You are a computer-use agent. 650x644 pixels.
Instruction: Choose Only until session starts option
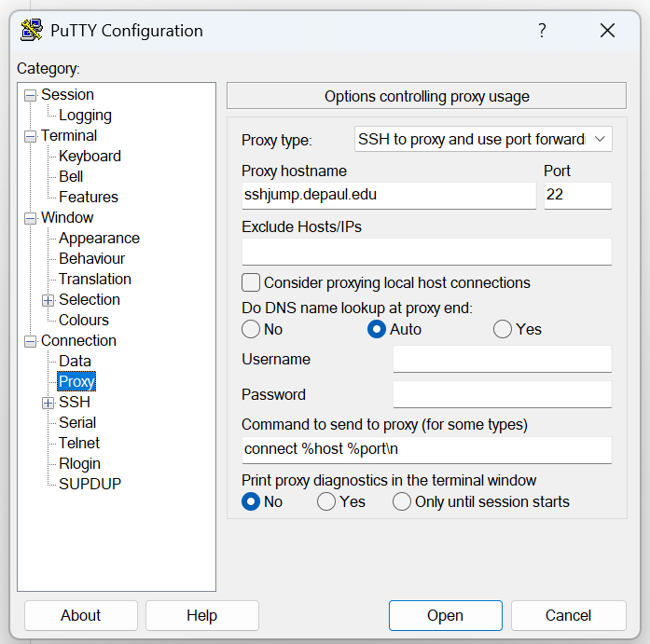point(402,501)
